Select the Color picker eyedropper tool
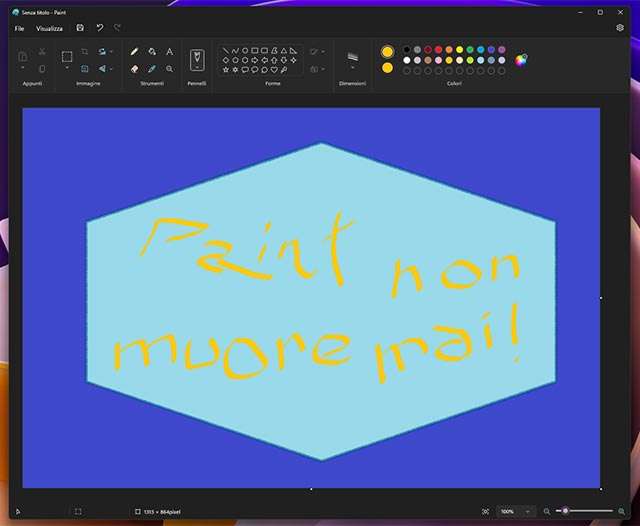The height and width of the screenshot is (526, 640). pyautogui.click(x=151, y=69)
